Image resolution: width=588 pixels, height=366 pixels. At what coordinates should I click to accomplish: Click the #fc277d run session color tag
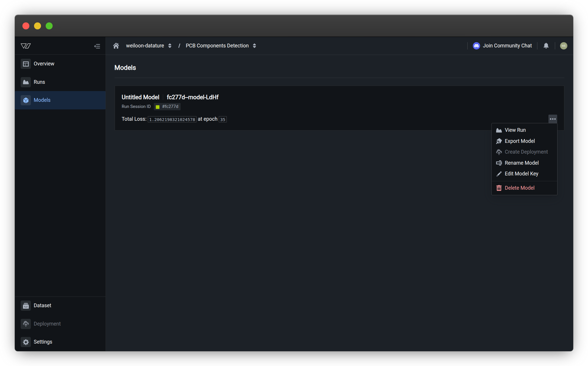click(167, 106)
